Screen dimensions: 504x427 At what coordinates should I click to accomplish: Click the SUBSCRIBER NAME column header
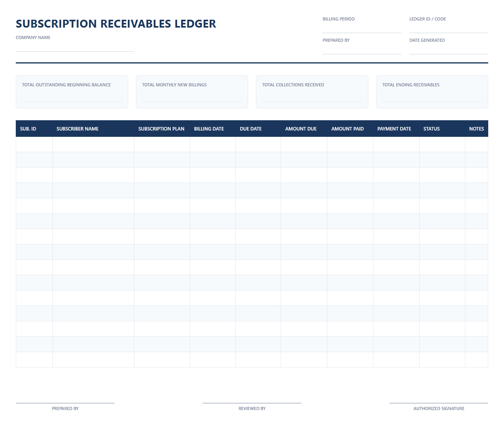[x=93, y=129]
